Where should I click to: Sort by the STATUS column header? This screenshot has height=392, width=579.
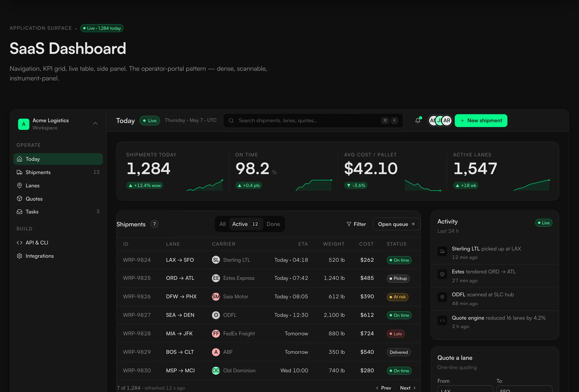point(396,244)
